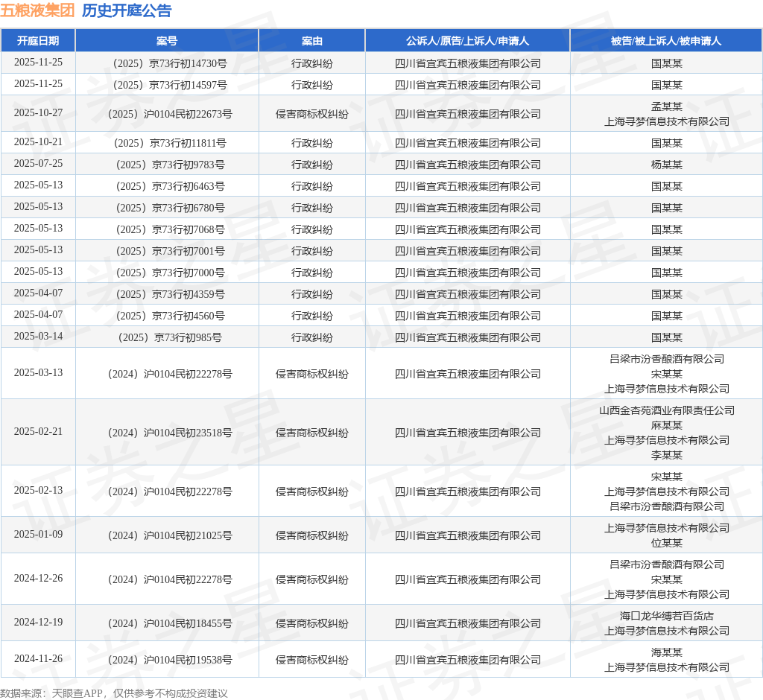This screenshot has height=700, width=763.
Task: Click the date 2025-10-21
Action: (x=38, y=141)
